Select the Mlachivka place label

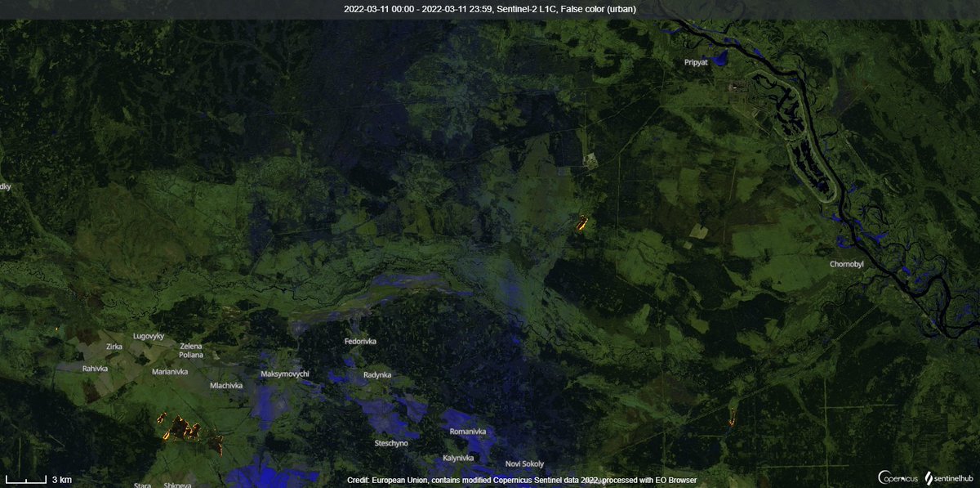coord(226,386)
